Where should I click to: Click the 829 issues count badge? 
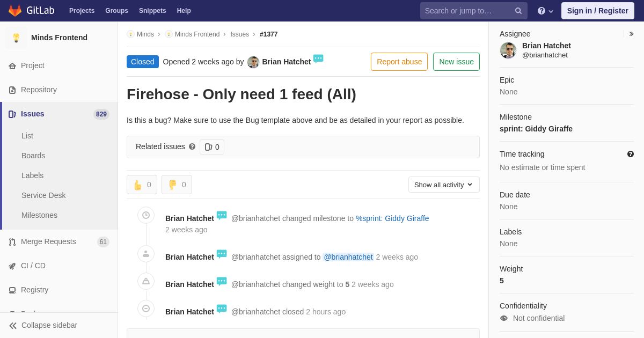(x=101, y=114)
